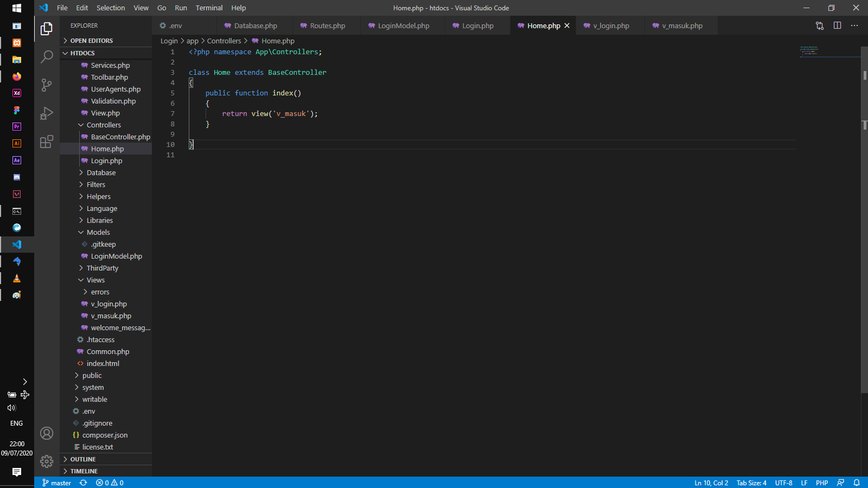Open Adobe XD from the taskbar
868x488 pixels.
(x=17, y=93)
